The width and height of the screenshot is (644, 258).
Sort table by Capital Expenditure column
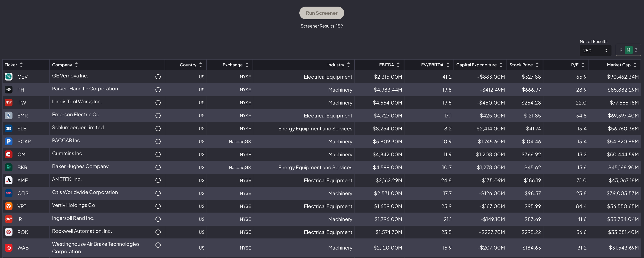click(x=501, y=65)
